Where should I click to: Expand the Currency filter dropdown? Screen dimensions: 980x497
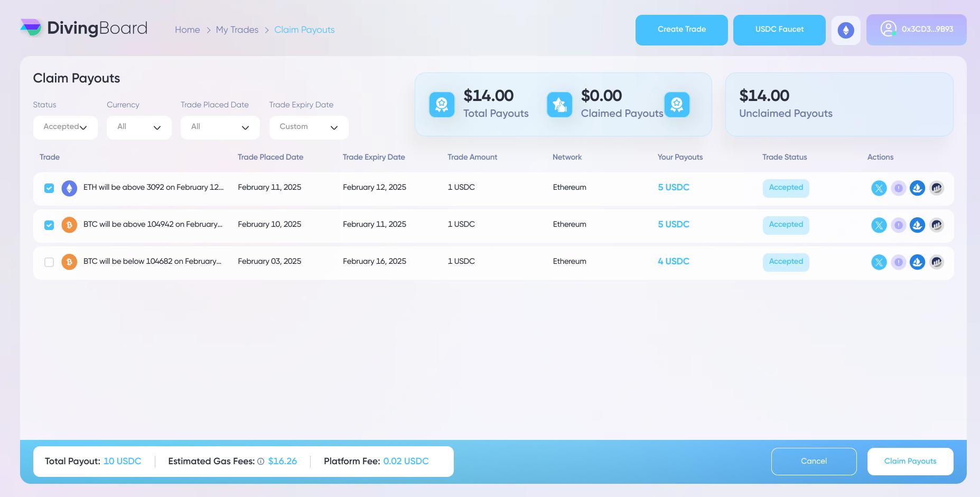point(139,127)
